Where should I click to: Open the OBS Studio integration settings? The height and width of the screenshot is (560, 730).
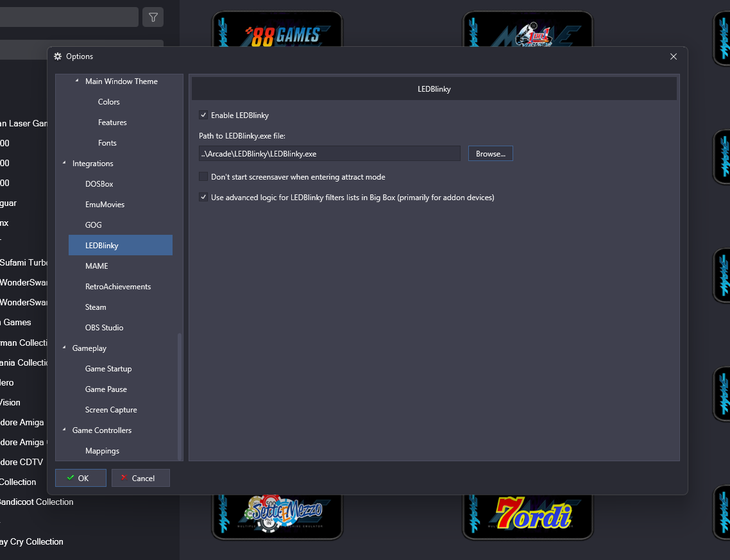tap(105, 327)
